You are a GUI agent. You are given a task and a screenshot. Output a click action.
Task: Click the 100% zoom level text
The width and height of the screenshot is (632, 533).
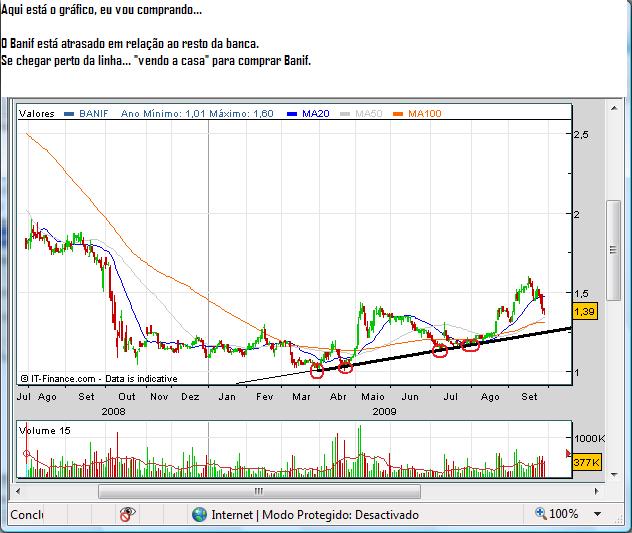click(x=563, y=514)
